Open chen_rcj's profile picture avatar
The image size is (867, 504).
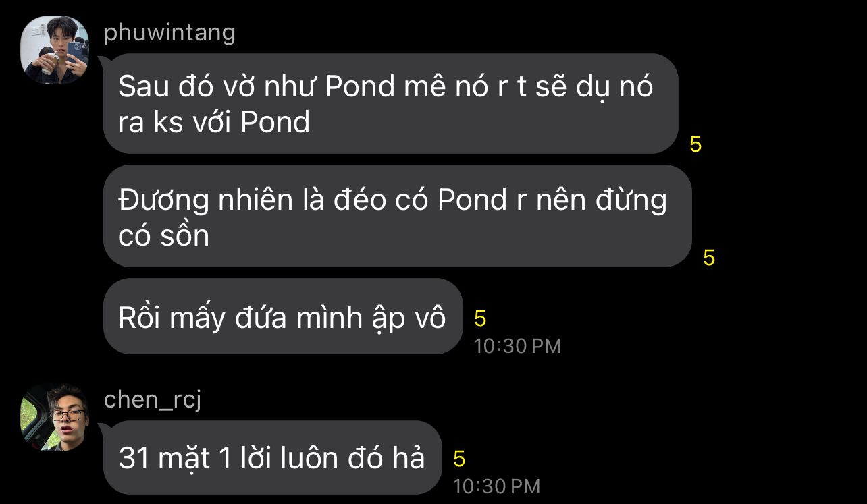[55, 417]
